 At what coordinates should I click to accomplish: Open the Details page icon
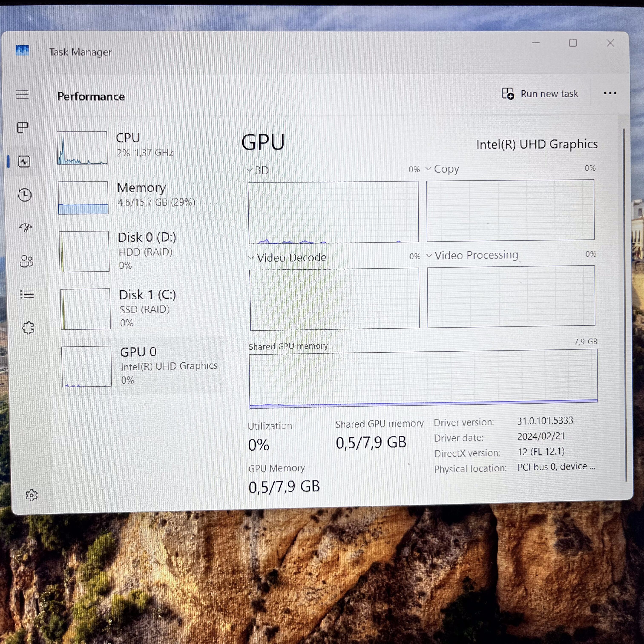click(27, 294)
